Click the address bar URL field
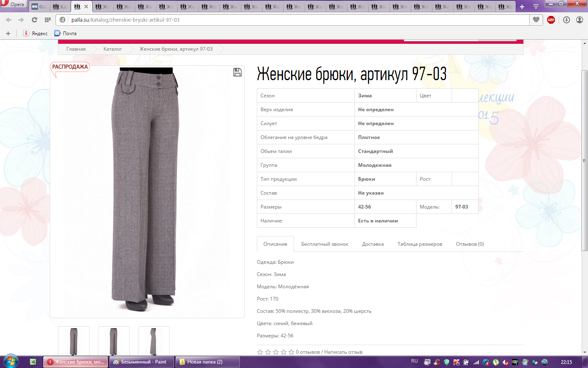This screenshot has width=588, height=368. [286, 20]
